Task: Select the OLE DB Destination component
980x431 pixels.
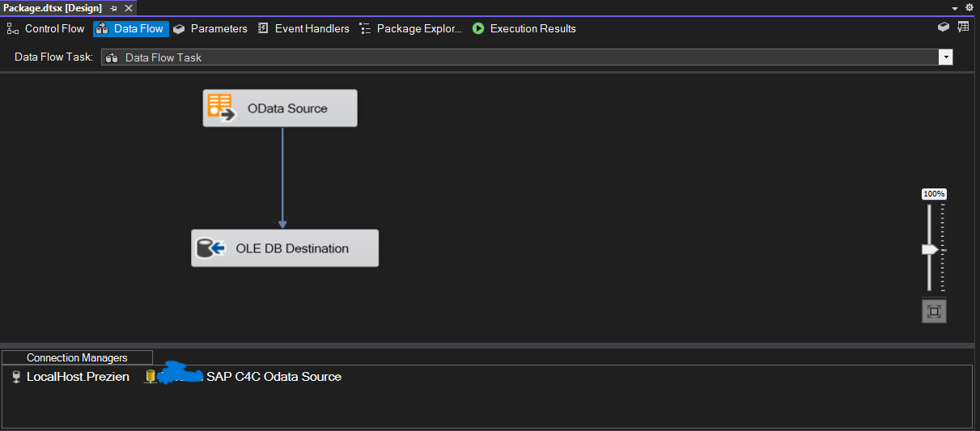Action: pyautogui.click(x=285, y=248)
